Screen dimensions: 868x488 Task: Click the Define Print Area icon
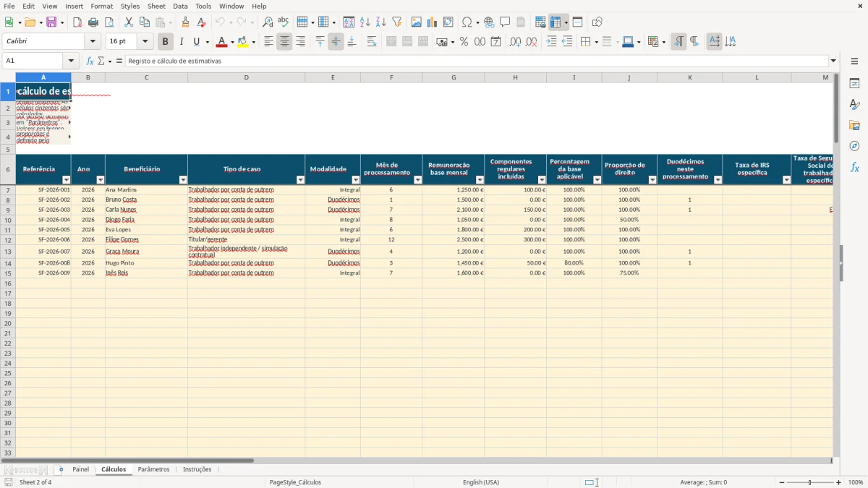click(x=540, y=22)
